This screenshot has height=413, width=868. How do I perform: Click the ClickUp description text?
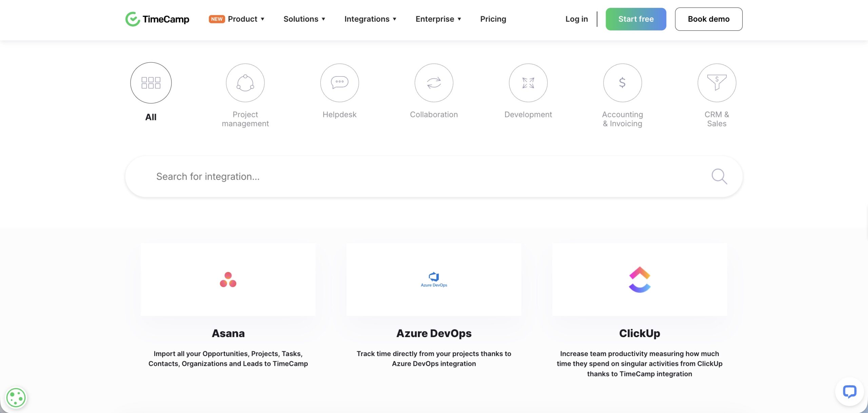pos(639,364)
